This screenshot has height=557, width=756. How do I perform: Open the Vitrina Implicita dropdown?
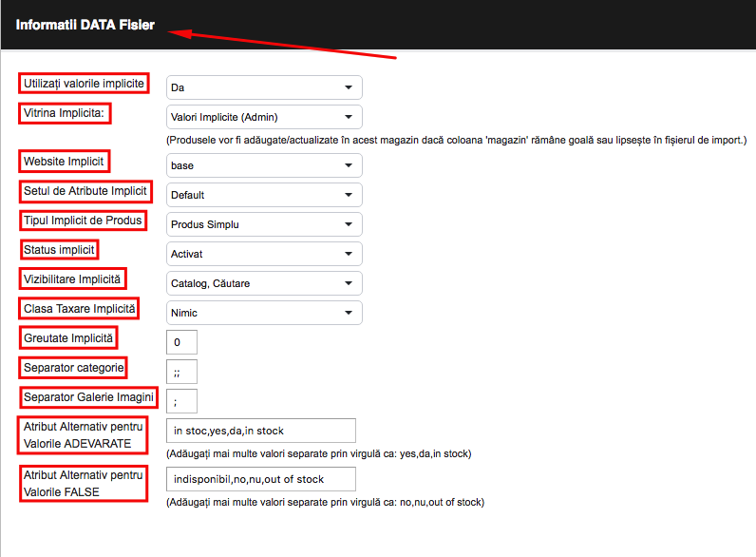coord(264,117)
